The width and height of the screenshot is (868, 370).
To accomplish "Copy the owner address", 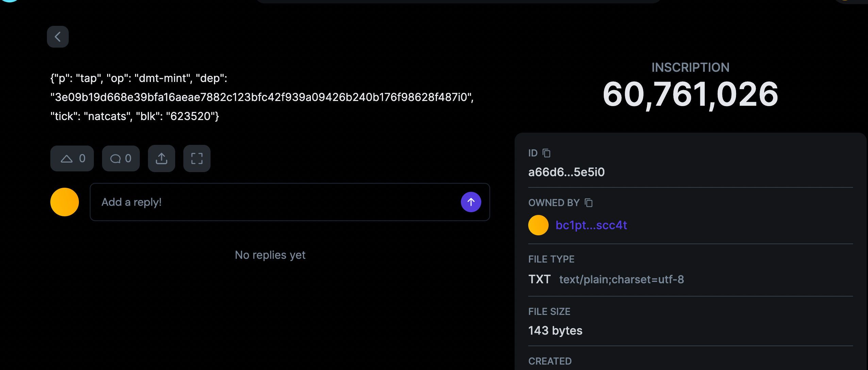I will 589,203.
